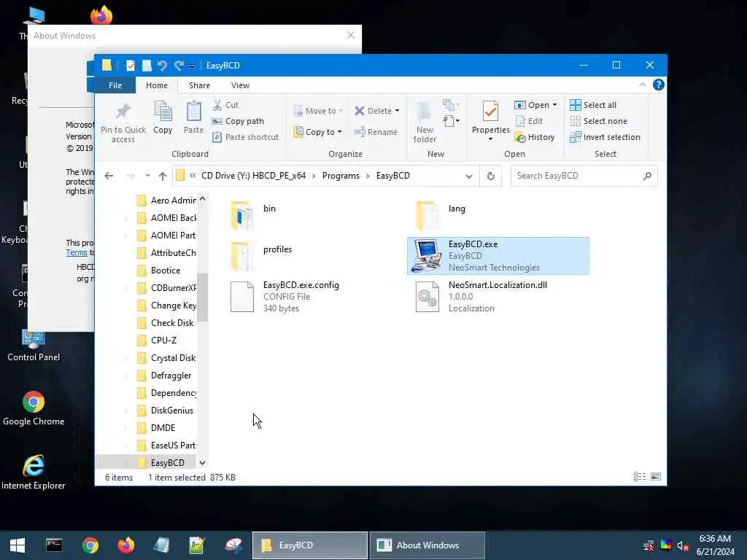Click the Copy ribbon icon

[x=163, y=117]
